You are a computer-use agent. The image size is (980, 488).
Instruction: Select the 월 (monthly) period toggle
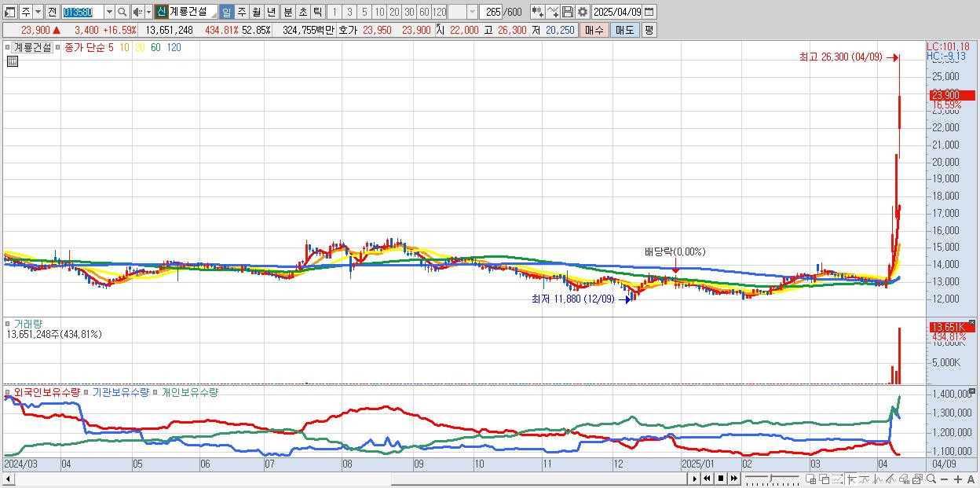(x=256, y=12)
